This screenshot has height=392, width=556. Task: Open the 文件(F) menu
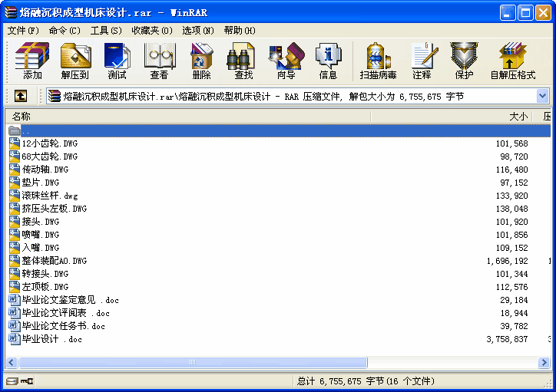coord(23,31)
